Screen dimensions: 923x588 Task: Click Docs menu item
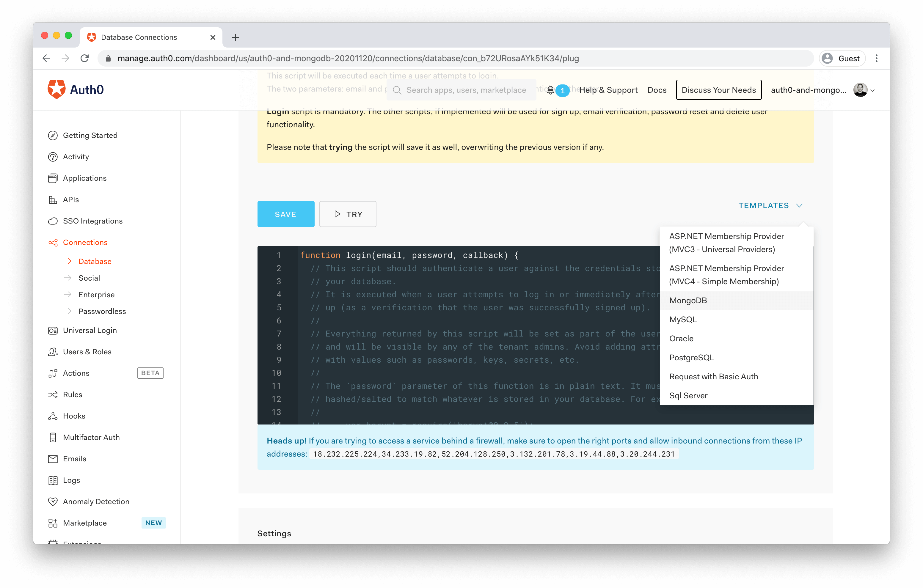(x=656, y=89)
